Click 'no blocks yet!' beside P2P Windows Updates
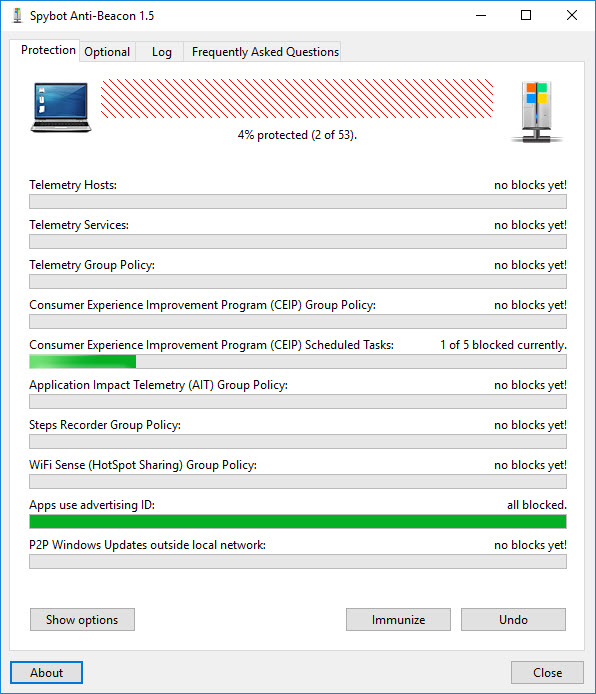The height and width of the screenshot is (694, 596). [530, 545]
